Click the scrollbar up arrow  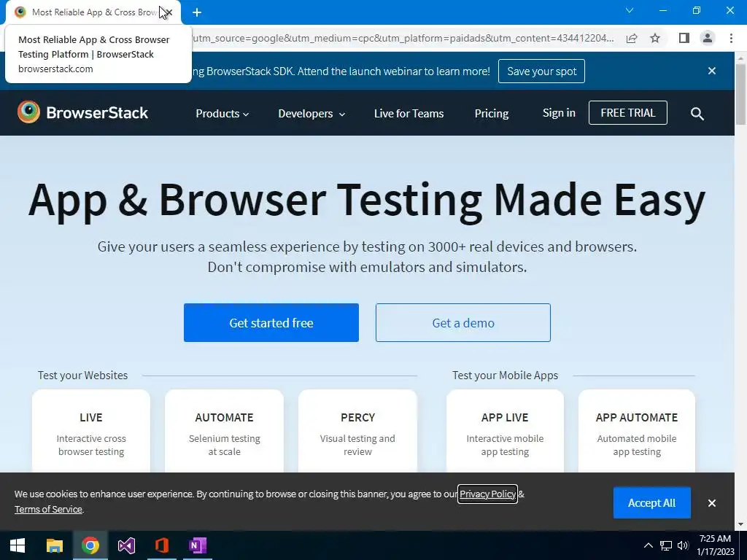(741, 58)
